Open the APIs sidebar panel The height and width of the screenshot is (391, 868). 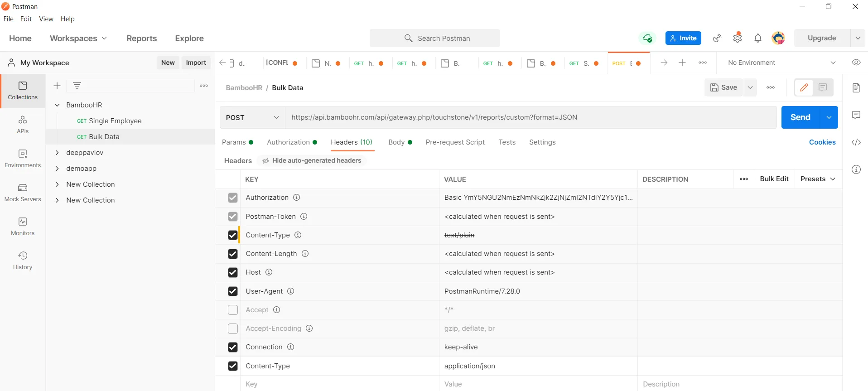coord(23,125)
